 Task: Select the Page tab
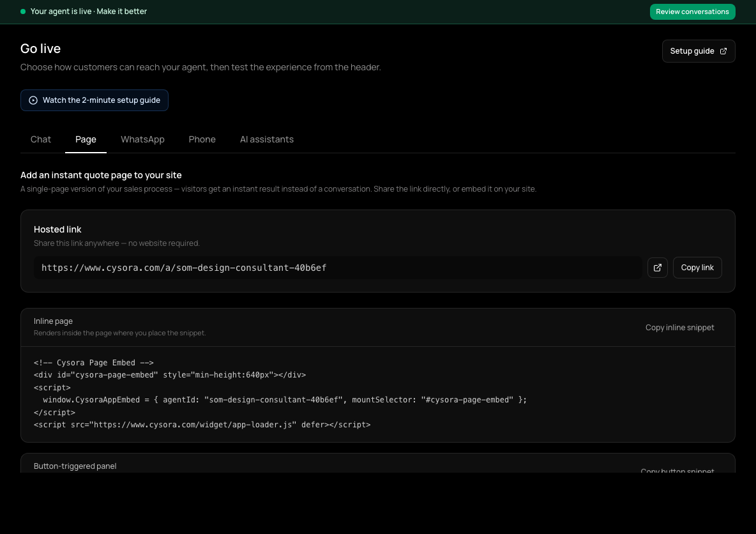[86, 139]
